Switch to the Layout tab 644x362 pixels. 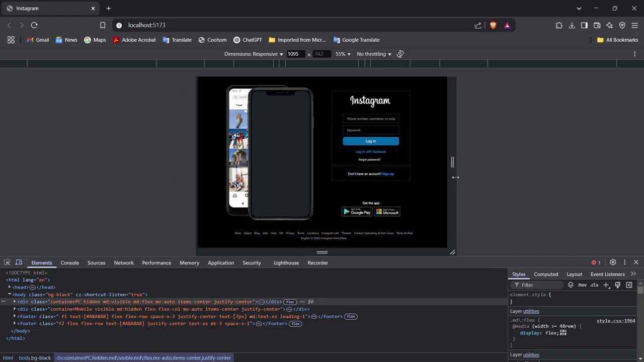[574, 274]
